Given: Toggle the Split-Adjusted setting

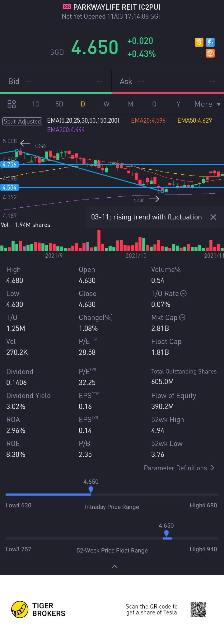Looking at the screenshot, I should (22, 121).
